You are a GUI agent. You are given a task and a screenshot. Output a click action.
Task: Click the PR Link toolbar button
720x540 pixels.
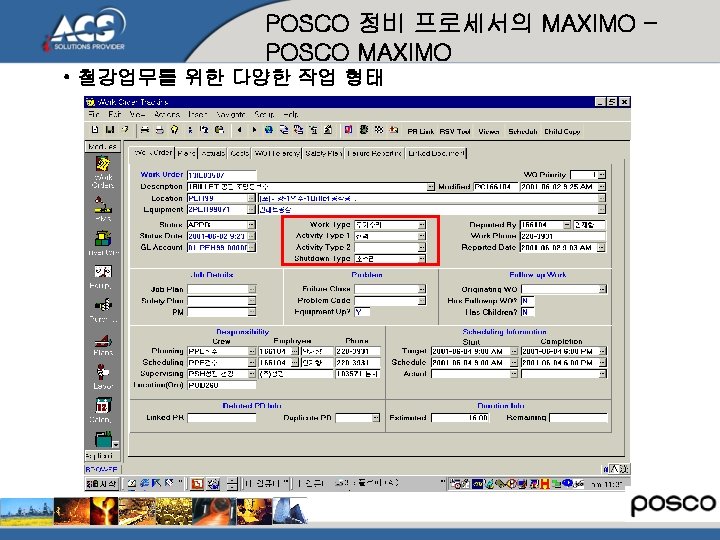coord(421,131)
